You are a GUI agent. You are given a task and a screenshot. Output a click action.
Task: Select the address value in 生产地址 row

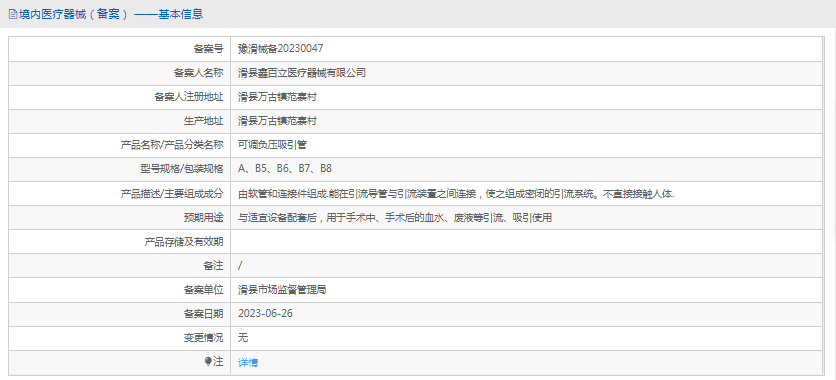point(277,121)
